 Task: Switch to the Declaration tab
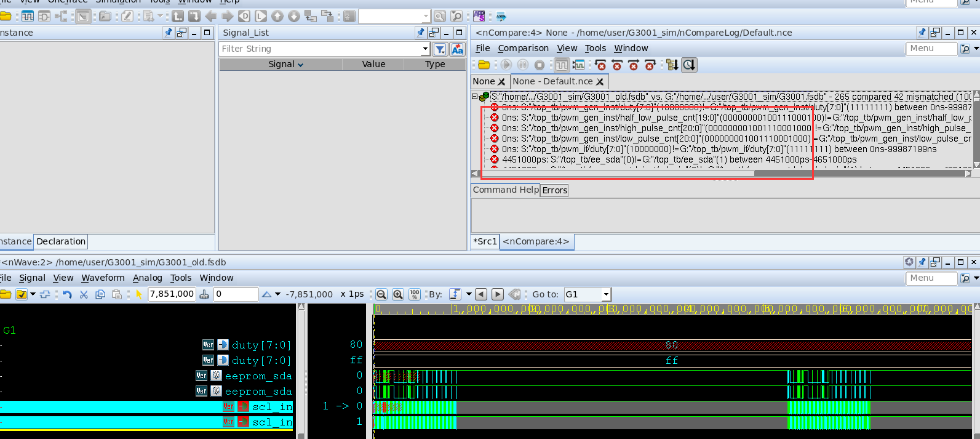[x=61, y=241]
